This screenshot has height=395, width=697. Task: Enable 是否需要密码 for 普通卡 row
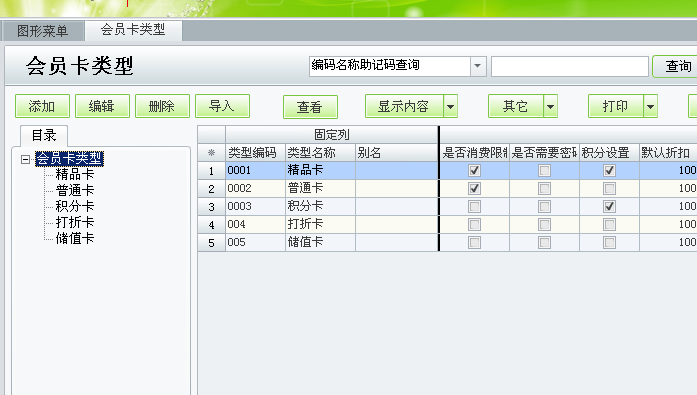pyautogui.click(x=544, y=188)
